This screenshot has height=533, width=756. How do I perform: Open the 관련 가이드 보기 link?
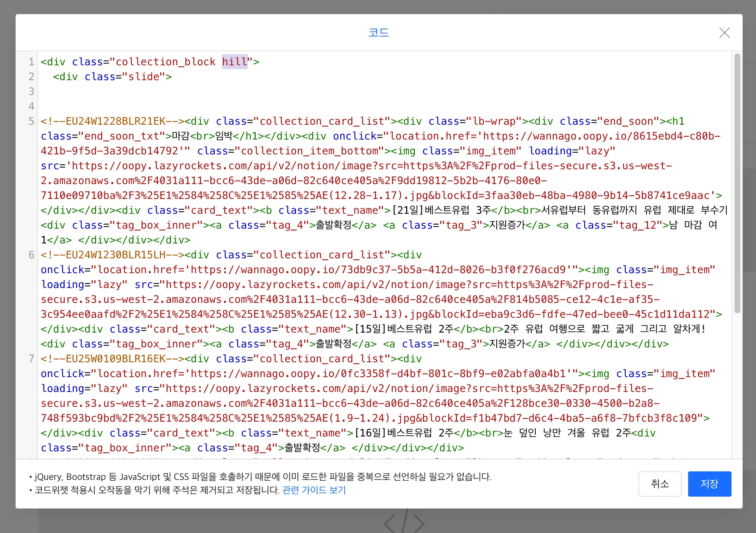(x=314, y=490)
